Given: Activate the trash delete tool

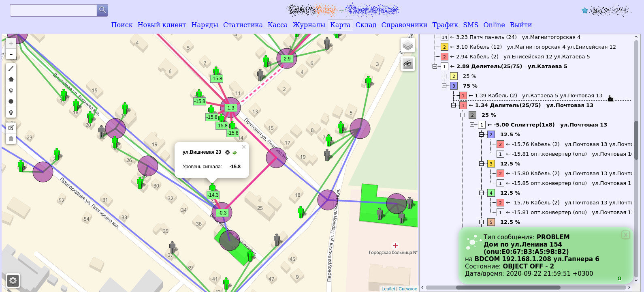Looking at the screenshot, I should pyautogui.click(x=11, y=139).
